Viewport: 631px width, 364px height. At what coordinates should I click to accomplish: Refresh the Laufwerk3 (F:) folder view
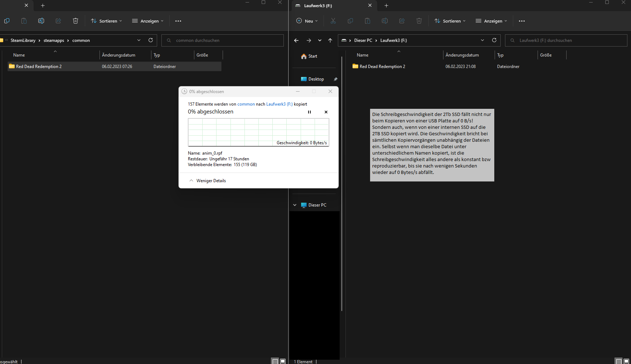494,40
